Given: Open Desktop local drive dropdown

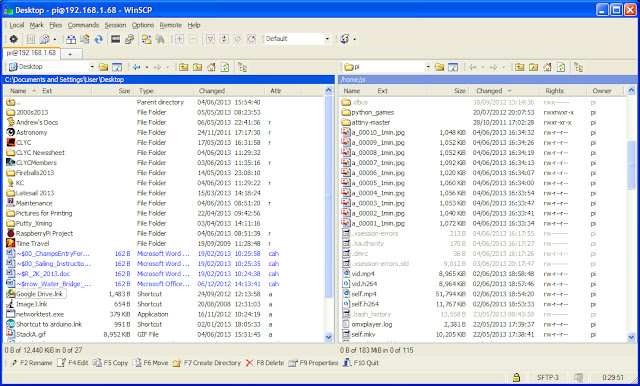Looking at the screenshot, I should point(92,67).
